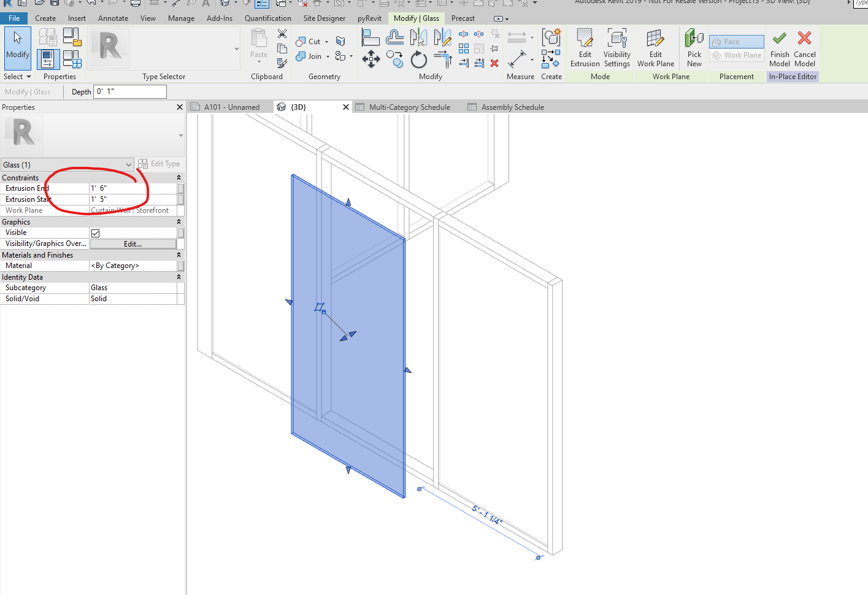Click the Subcategory Glass value

click(134, 288)
